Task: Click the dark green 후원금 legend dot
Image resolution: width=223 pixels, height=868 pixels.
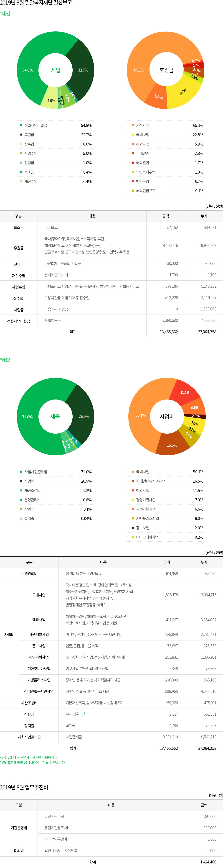Action: click(x=21, y=135)
